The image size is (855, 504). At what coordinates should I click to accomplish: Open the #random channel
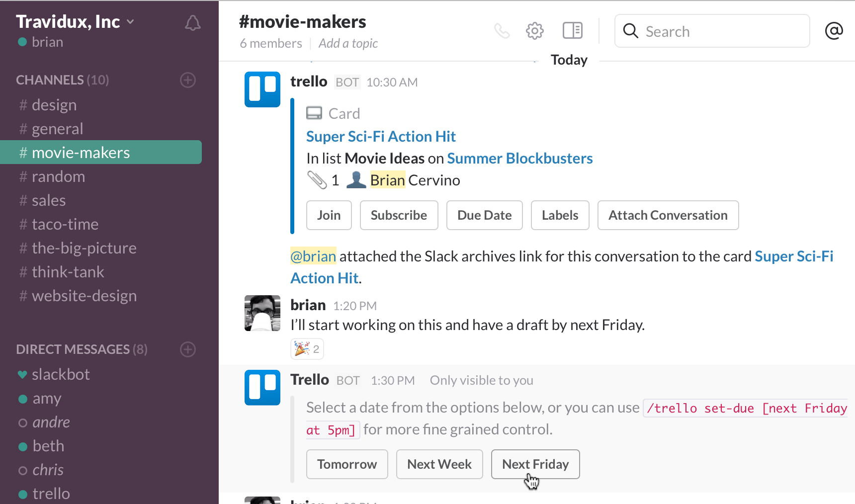coord(101,176)
